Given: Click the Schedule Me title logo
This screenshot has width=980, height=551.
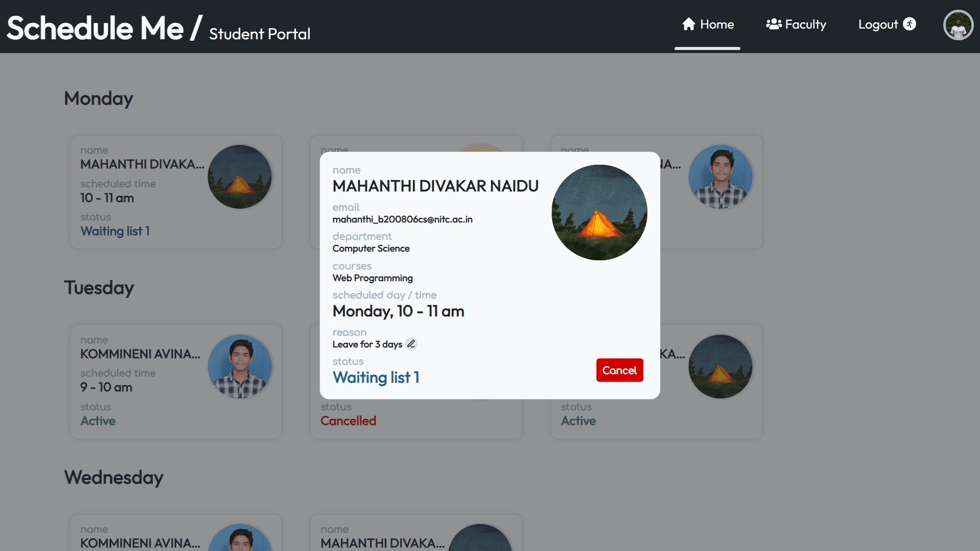Looking at the screenshot, I should 95,28.
